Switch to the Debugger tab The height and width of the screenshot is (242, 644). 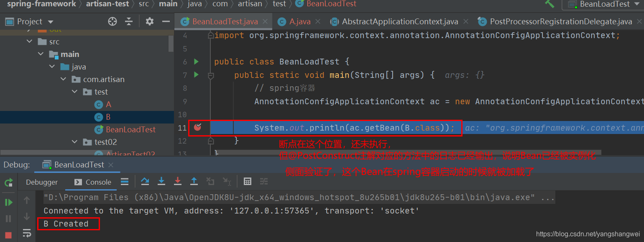[42, 182]
